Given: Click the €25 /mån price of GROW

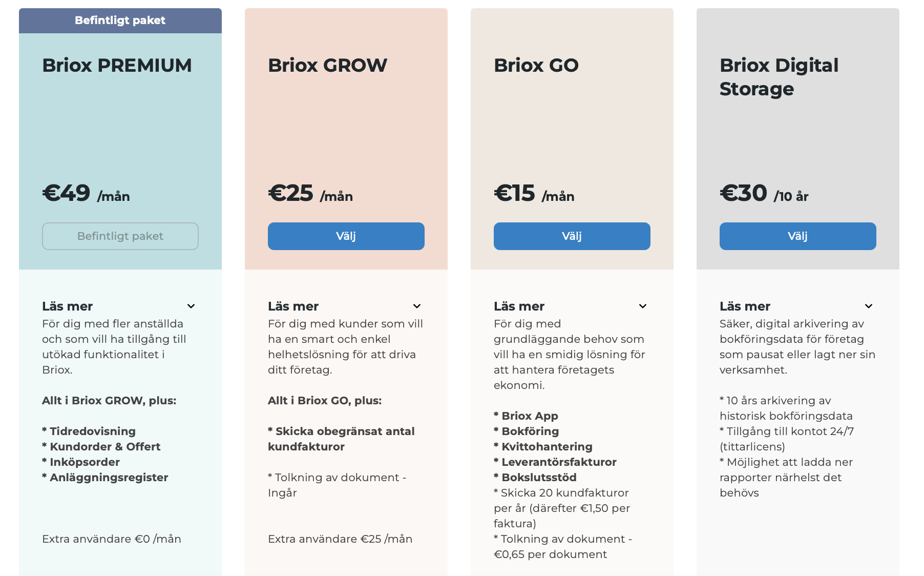Looking at the screenshot, I should click(310, 194).
